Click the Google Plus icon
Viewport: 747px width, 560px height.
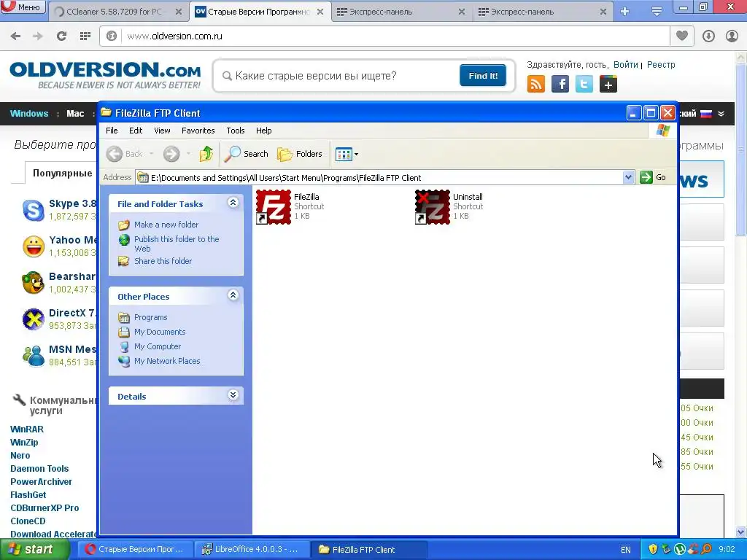[x=608, y=85]
